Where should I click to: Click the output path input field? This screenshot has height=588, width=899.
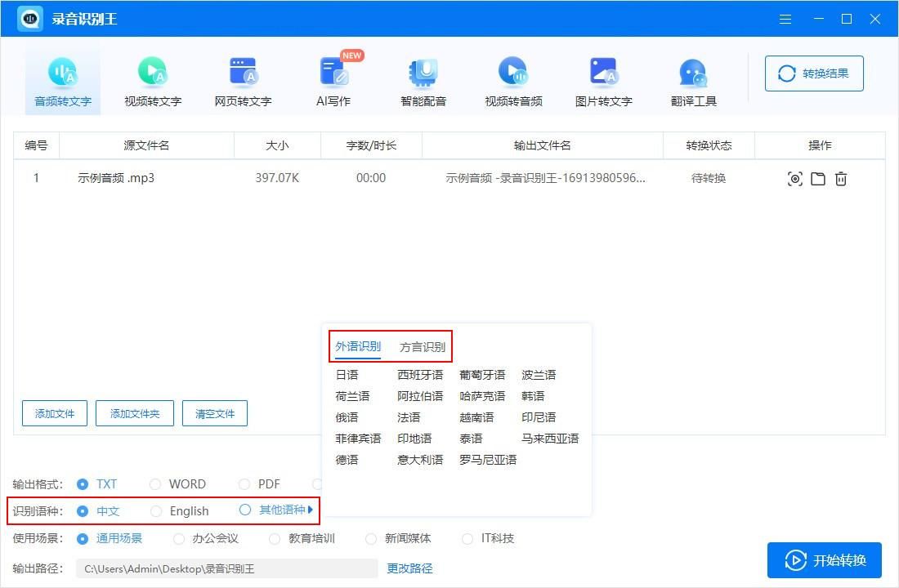pos(227,568)
